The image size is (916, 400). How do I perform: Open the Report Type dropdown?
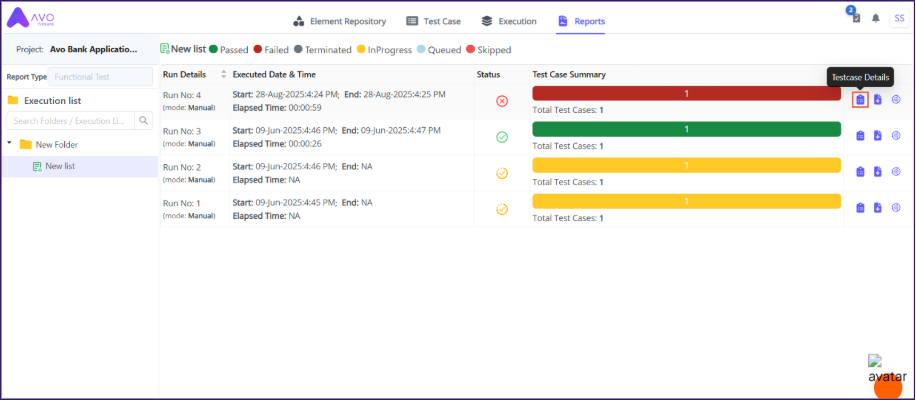[x=101, y=76]
